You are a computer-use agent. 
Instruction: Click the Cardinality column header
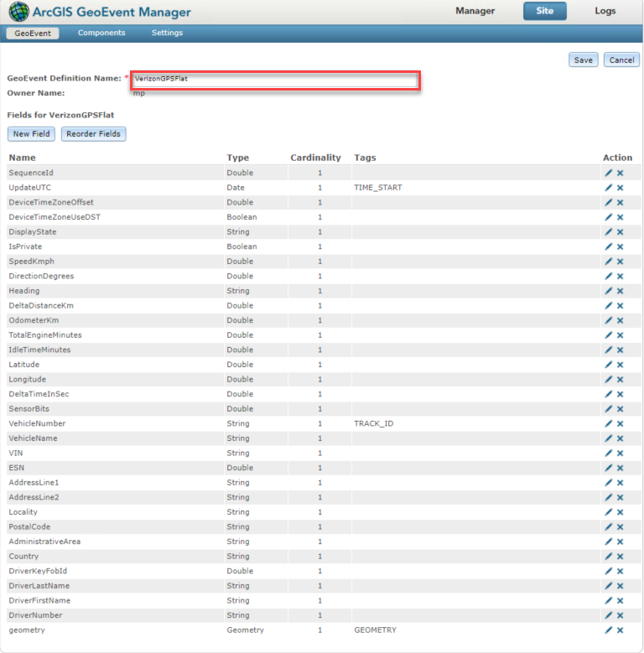[x=315, y=158]
